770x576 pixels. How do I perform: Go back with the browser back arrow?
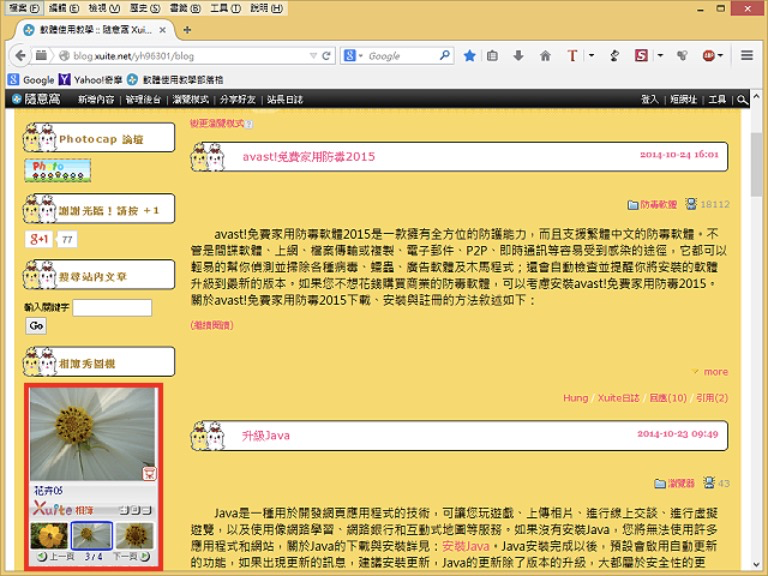[20, 56]
